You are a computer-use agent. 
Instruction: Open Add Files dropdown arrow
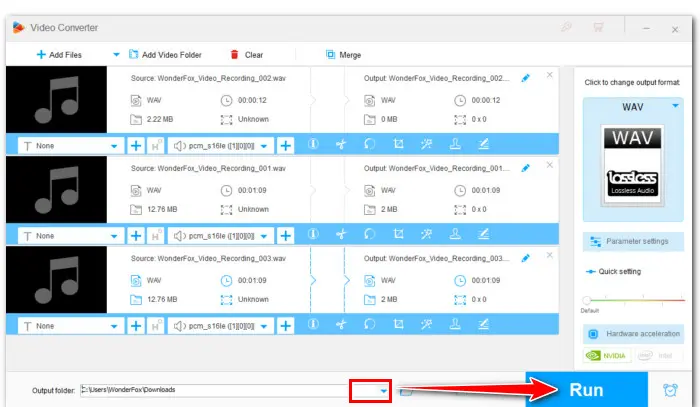pyautogui.click(x=116, y=55)
